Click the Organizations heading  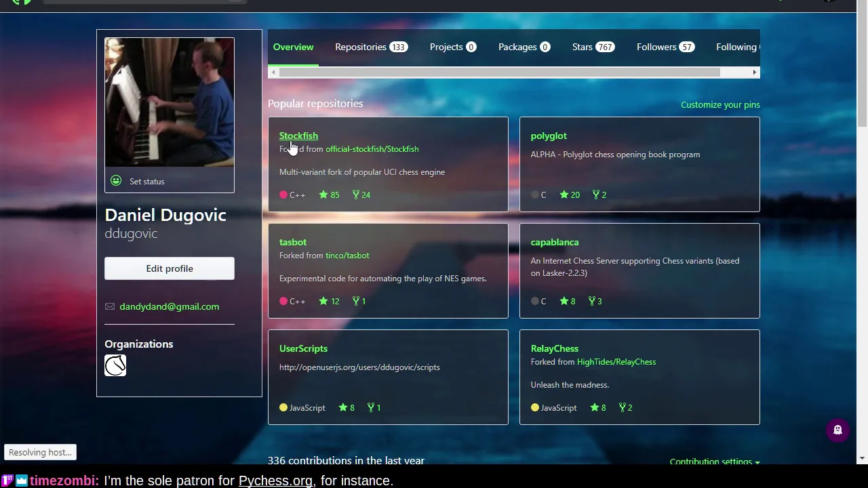[x=139, y=344]
